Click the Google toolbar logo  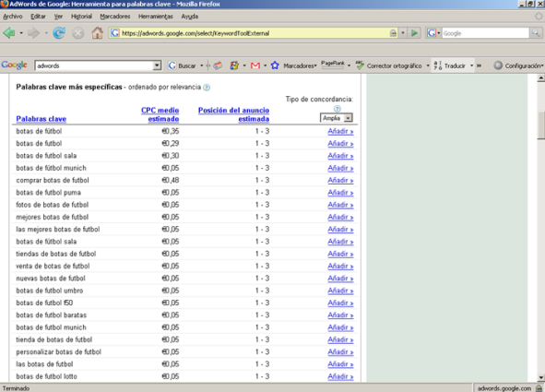(14, 65)
